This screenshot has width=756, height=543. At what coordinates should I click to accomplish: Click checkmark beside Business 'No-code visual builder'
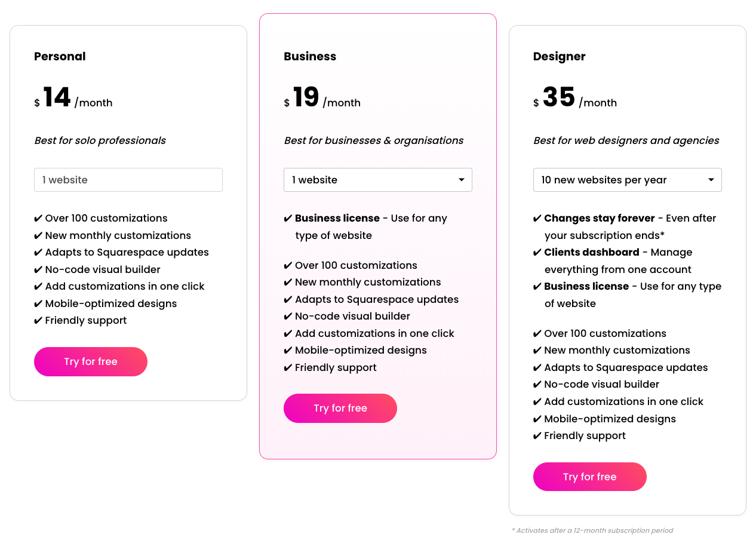click(x=288, y=317)
